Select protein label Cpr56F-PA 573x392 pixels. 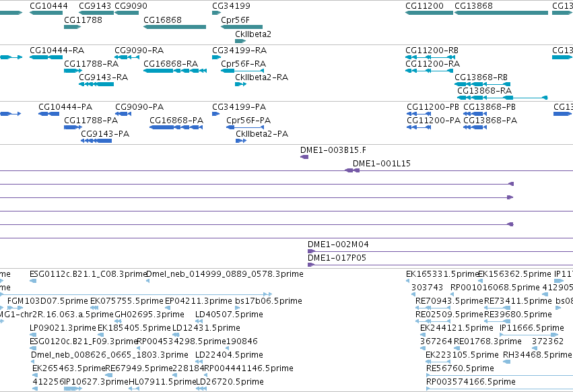pos(248,121)
